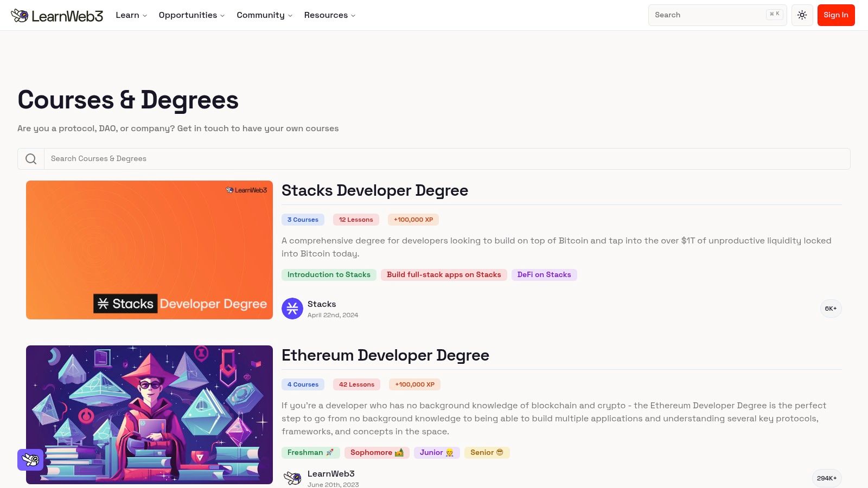The image size is (868, 488).
Task: Click the LearnWeb3 author avatar icon
Action: point(292,478)
